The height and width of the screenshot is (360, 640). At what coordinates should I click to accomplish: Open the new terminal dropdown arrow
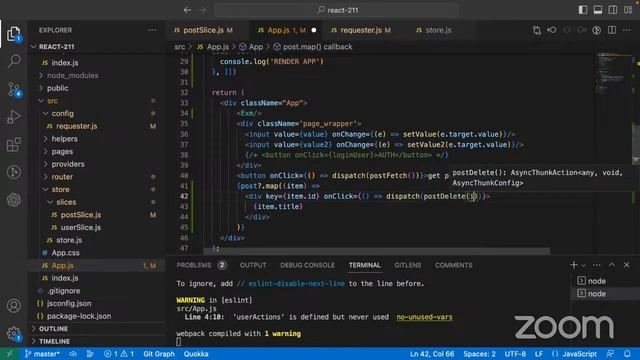(583, 266)
